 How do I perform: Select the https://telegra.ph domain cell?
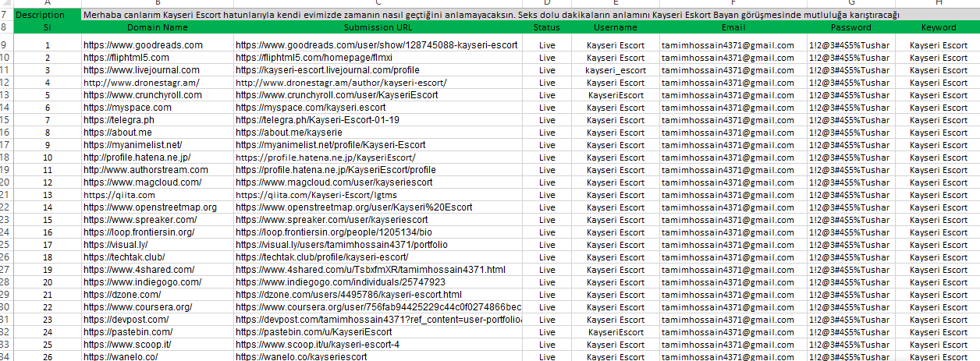point(158,120)
